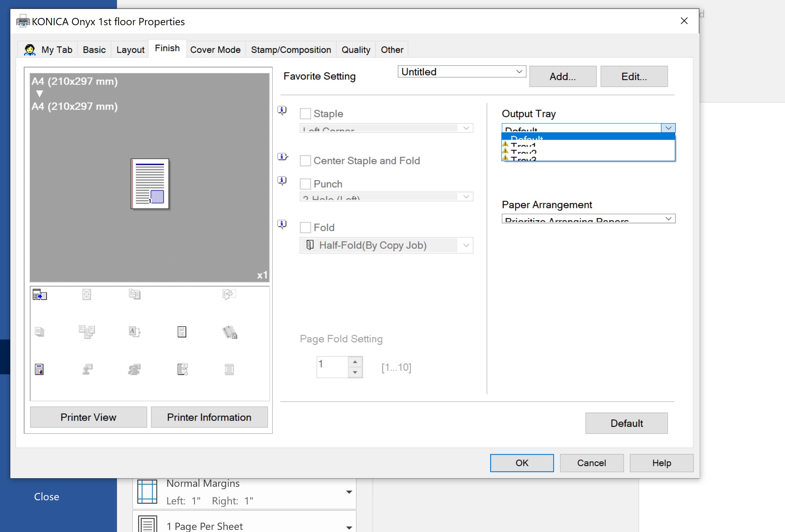Toggle the Punch checkbox
This screenshot has height=532, width=785.
pyautogui.click(x=305, y=184)
